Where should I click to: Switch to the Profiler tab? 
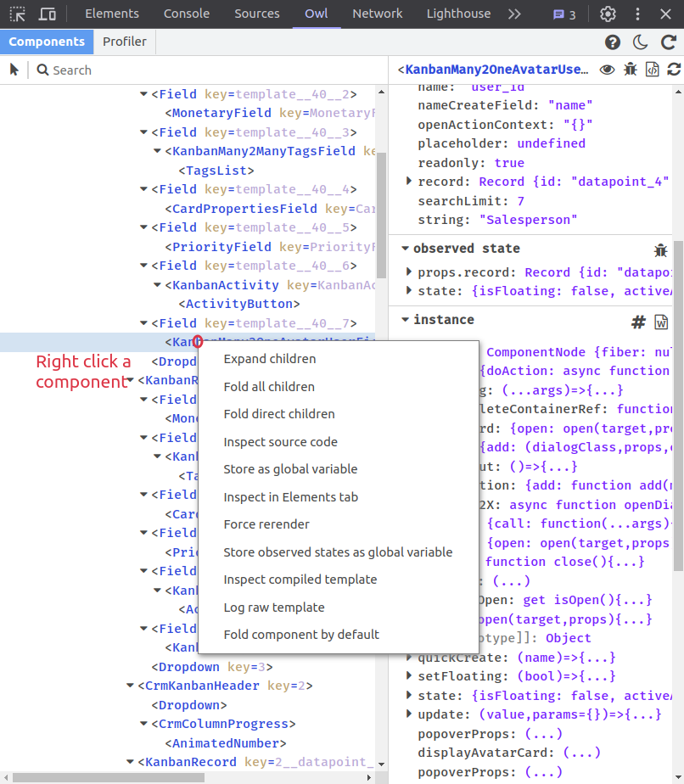point(124,42)
